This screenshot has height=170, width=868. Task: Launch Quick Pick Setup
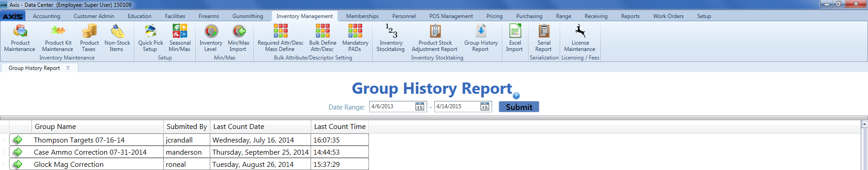tap(151, 38)
